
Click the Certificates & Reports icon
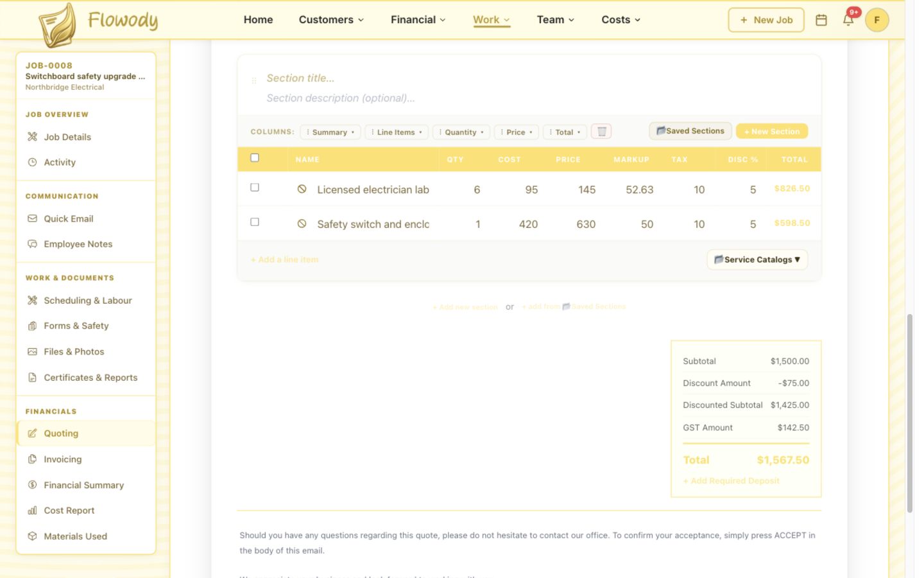pos(32,378)
